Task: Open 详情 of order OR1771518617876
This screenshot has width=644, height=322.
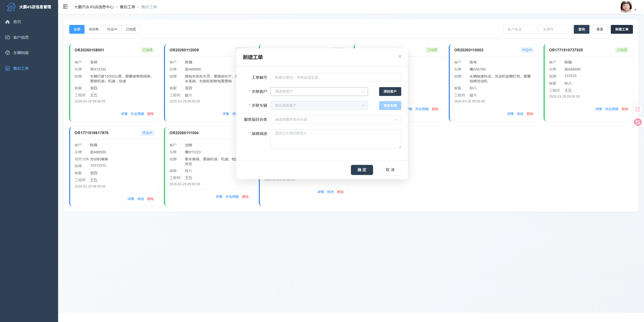Action: (x=131, y=199)
